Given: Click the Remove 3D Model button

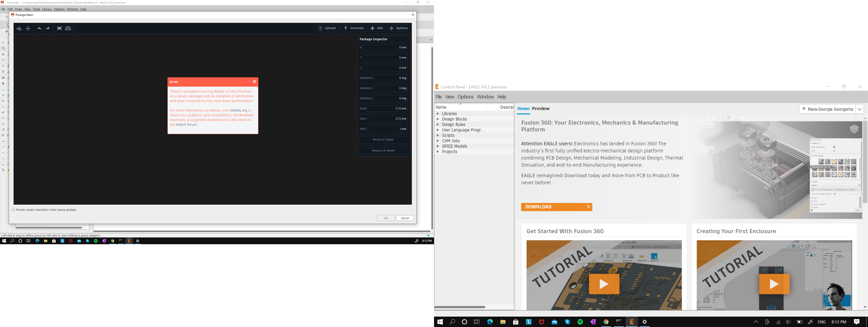Looking at the screenshot, I should 383,151.
